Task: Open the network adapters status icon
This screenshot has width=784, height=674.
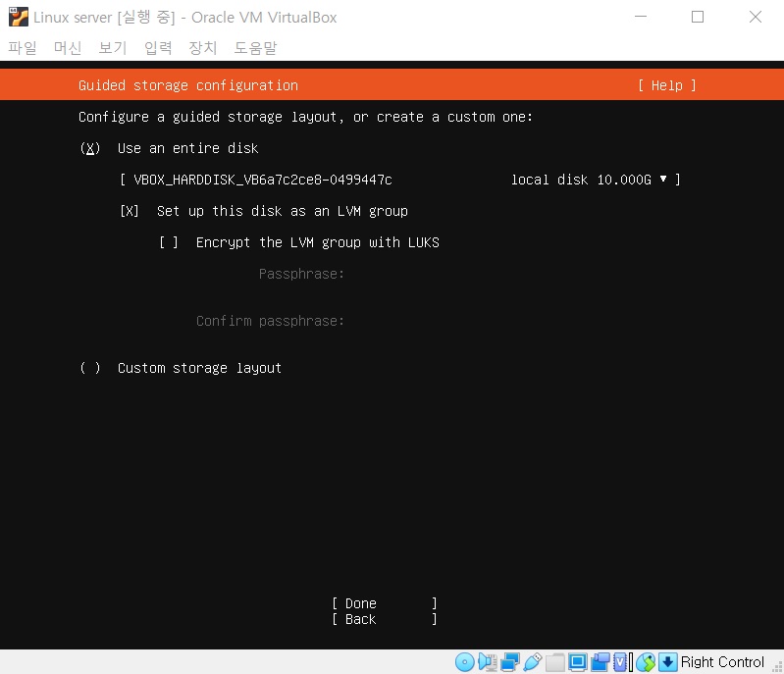Action: pos(510,662)
